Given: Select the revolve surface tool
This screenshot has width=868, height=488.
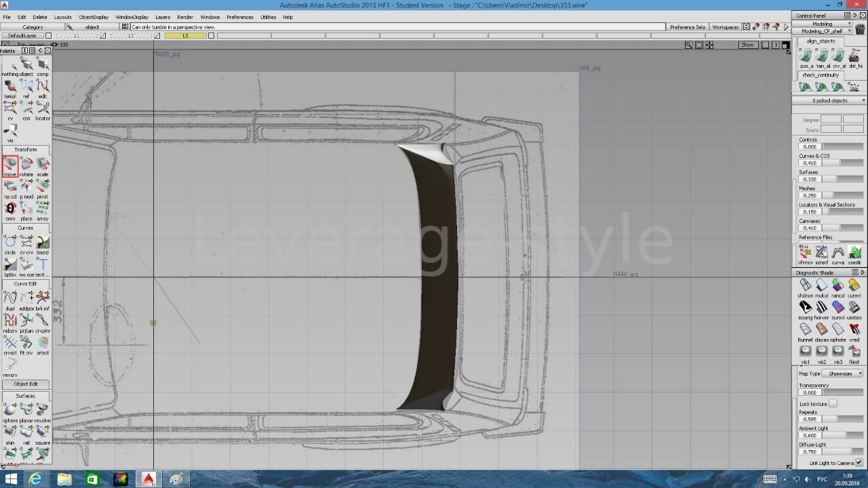Looking at the screenshot, I should coord(43,411).
